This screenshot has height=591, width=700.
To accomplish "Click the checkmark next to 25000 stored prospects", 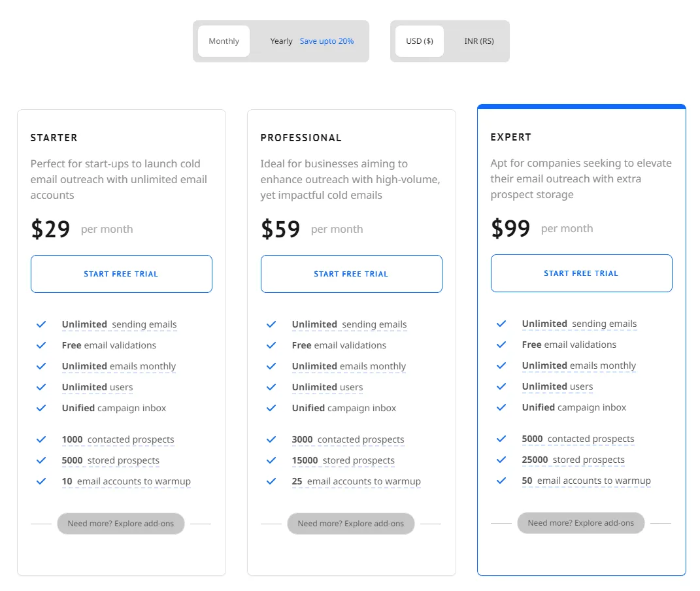I will pos(501,460).
